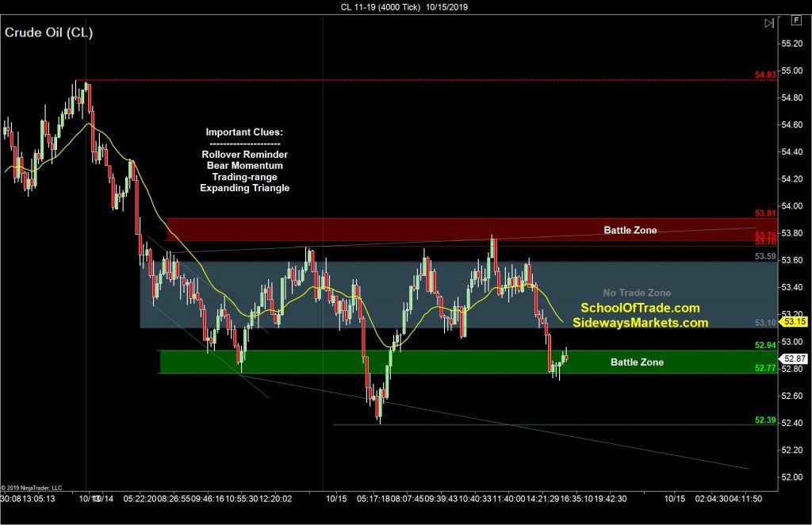Click the 55.20 price axis value
The width and height of the screenshot is (812, 525).
792,44
